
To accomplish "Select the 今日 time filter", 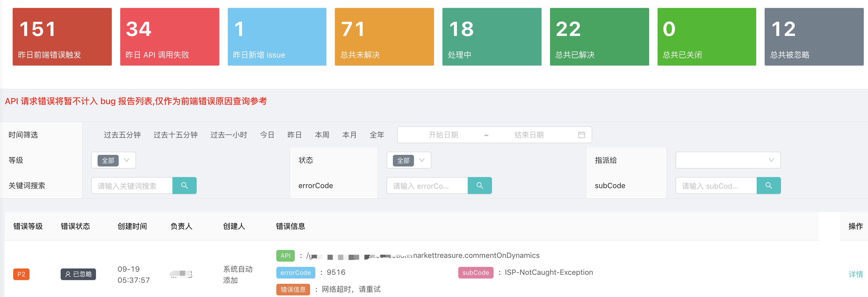I will (x=267, y=135).
